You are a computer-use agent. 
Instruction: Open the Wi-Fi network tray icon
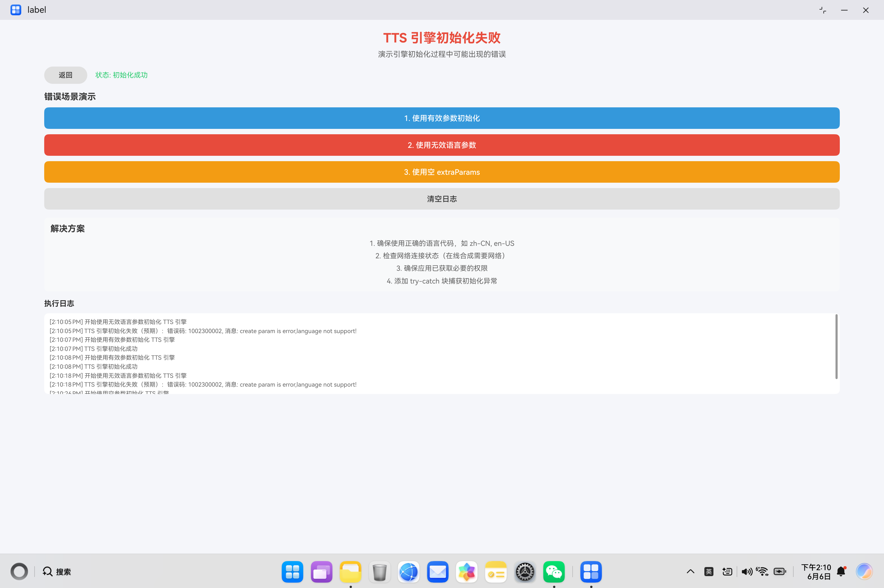coord(762,572)
